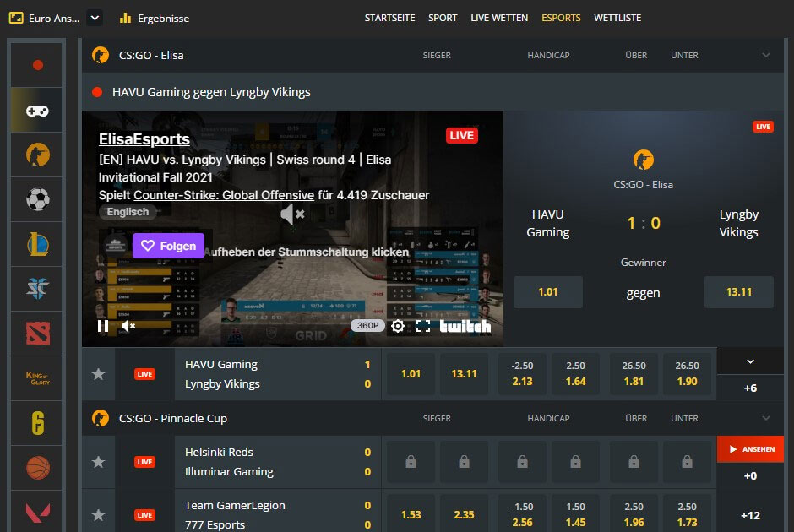Viewport: 794px width, 532px height.
Task: Select handicap -1.50 odds 2.56
Action: tap(522, 514)
